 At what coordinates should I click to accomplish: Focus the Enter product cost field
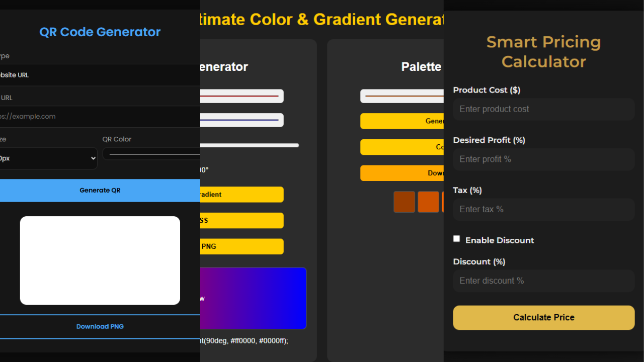point(543,109)
